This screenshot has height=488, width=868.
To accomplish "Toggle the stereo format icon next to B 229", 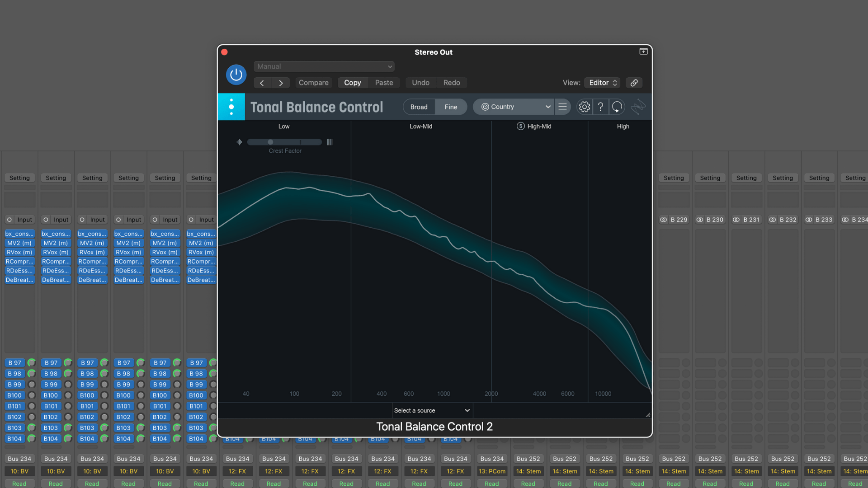I will (663, 220).
